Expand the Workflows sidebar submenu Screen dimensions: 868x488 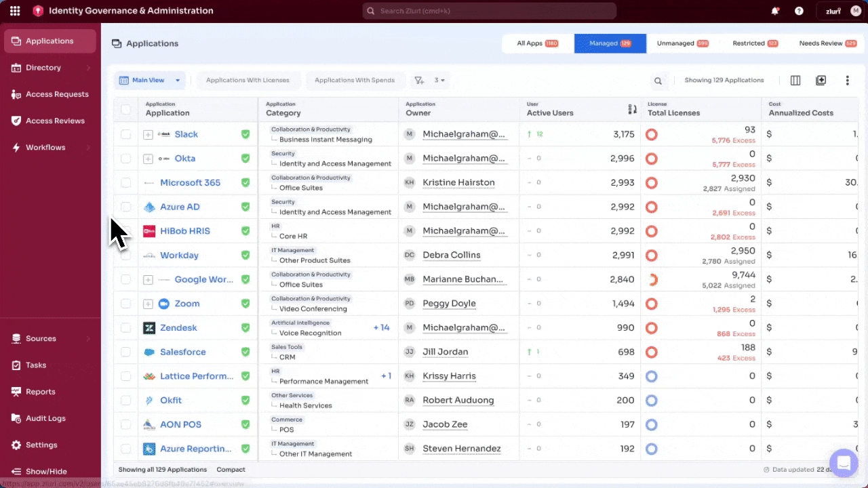88,148
